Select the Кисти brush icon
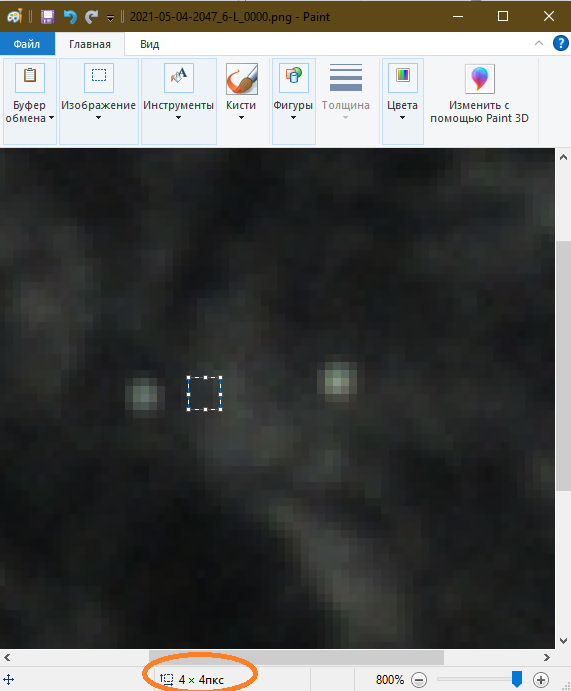Screen dimensions: 571x691 [241, 78]
